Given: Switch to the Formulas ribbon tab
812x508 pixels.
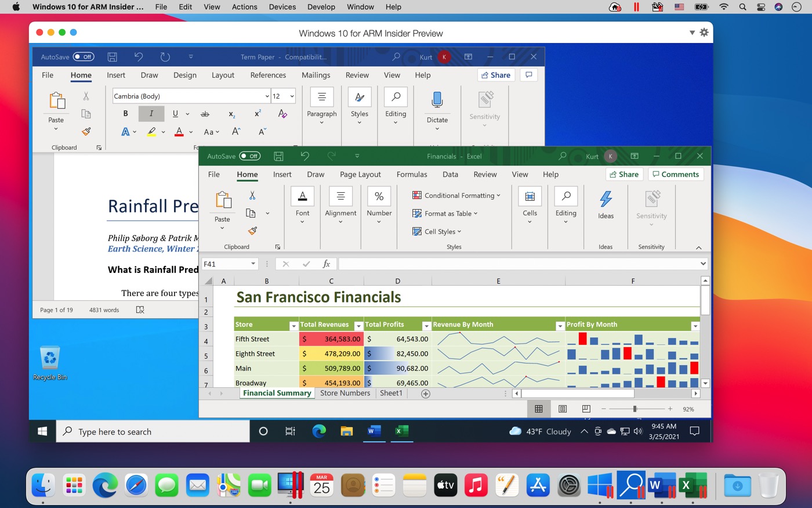Looking at the screenshot, I should pyautogui.click(x=412, y=174).
